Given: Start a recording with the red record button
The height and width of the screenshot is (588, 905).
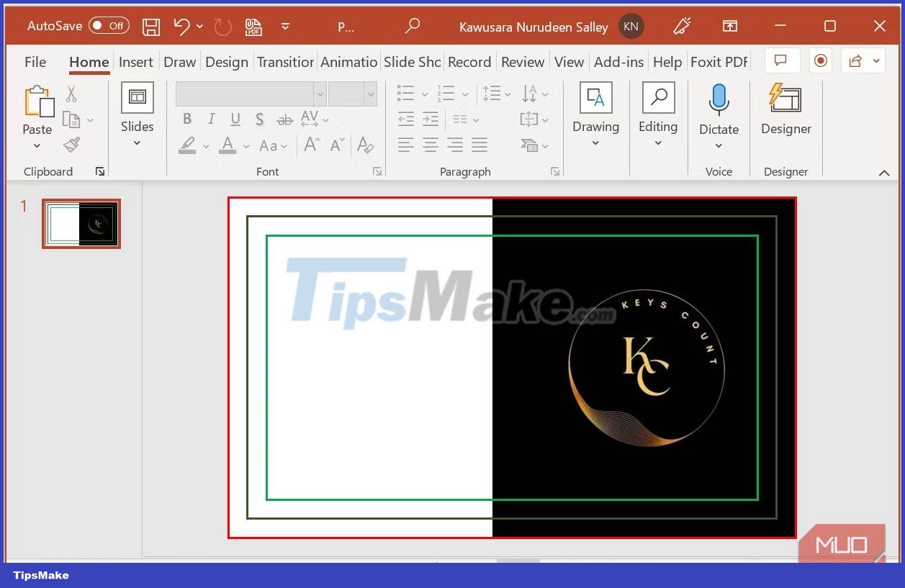Looking at the screenshot, I should coord(820,61).
